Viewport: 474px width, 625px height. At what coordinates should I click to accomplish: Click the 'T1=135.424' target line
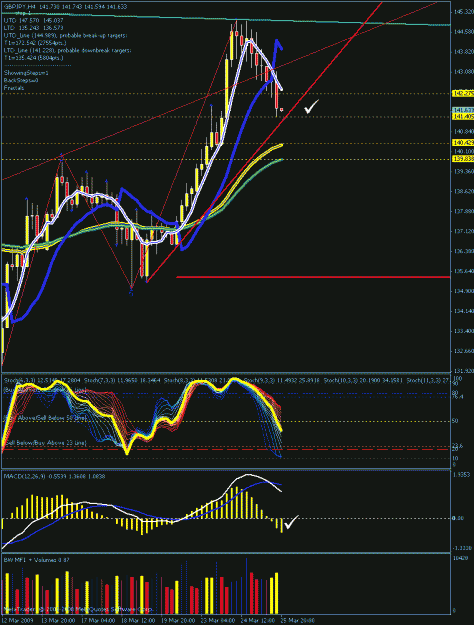click(33, 58)
